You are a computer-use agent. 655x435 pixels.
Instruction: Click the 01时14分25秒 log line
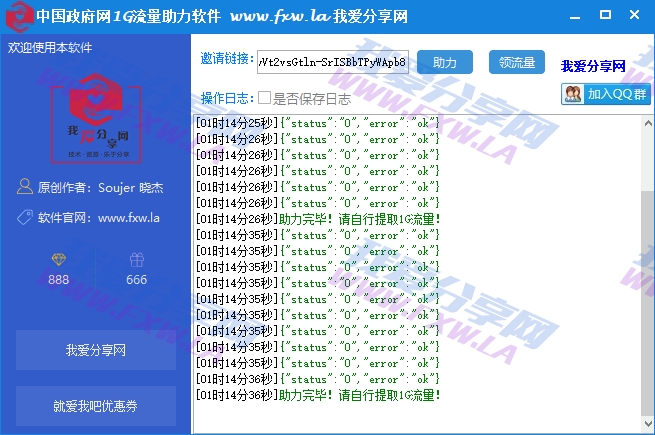click(317, 123)
